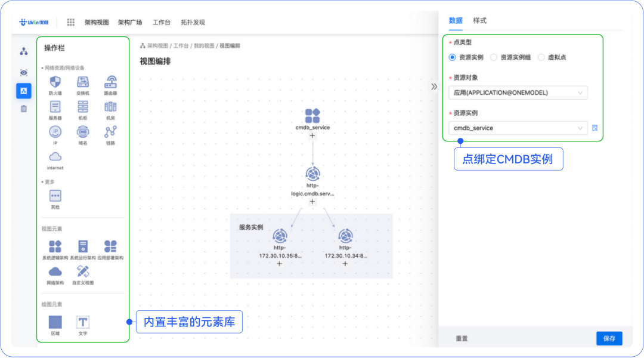Click the cmdb_service node on canvas
The width and height of the screenshot is (644, 358).
(x=312, y=116)
